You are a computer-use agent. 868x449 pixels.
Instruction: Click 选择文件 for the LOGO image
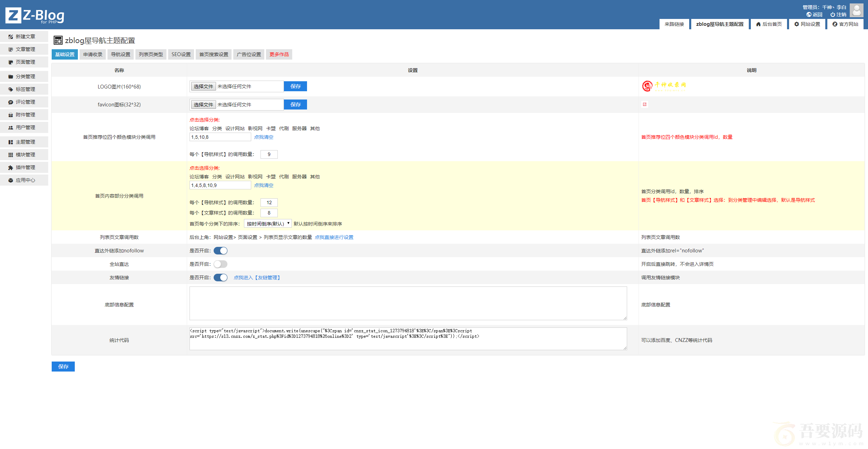pyautogui.click(x=203, y=86)
